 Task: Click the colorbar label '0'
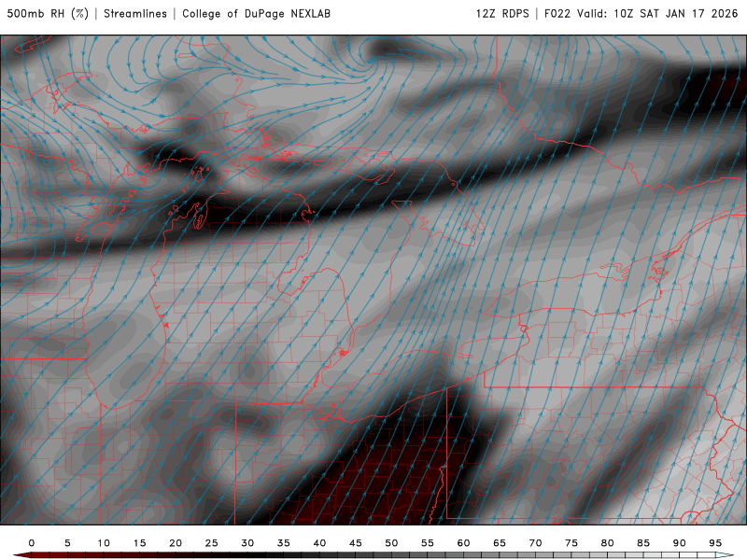point(32,543)
